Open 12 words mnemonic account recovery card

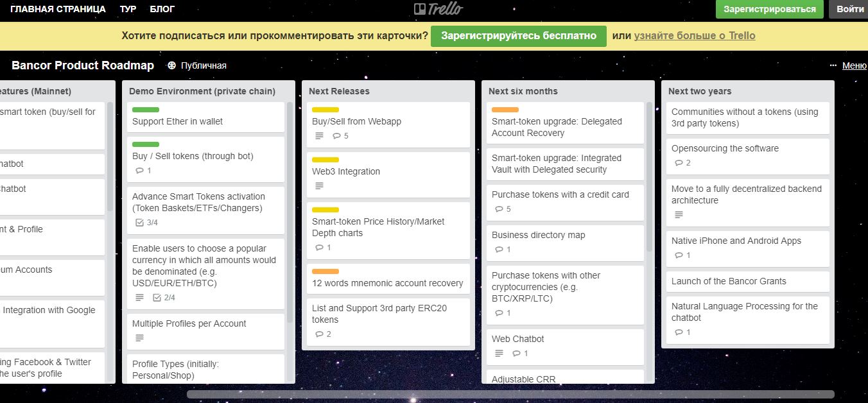click(388, 280)
